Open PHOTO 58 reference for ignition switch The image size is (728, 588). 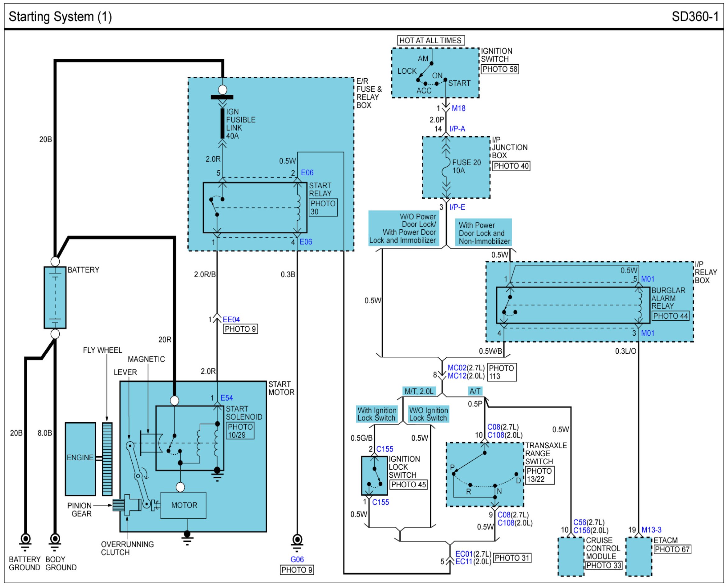500,69
